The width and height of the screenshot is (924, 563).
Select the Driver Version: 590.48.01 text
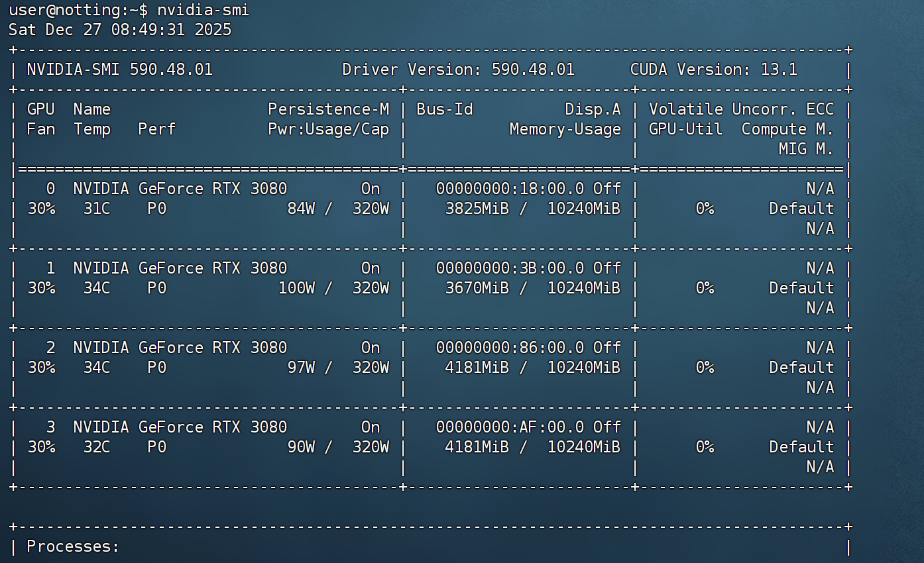(459, 70)
